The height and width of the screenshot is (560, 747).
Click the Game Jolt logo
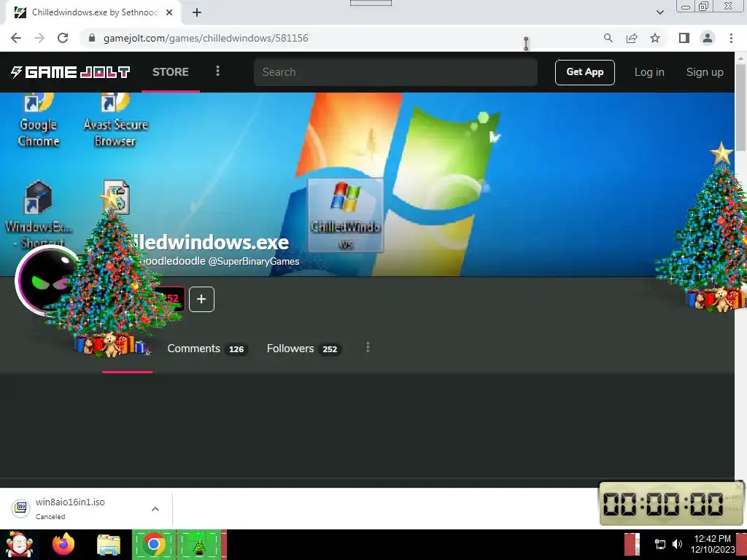pyautogui.click(x=71, y=72)
